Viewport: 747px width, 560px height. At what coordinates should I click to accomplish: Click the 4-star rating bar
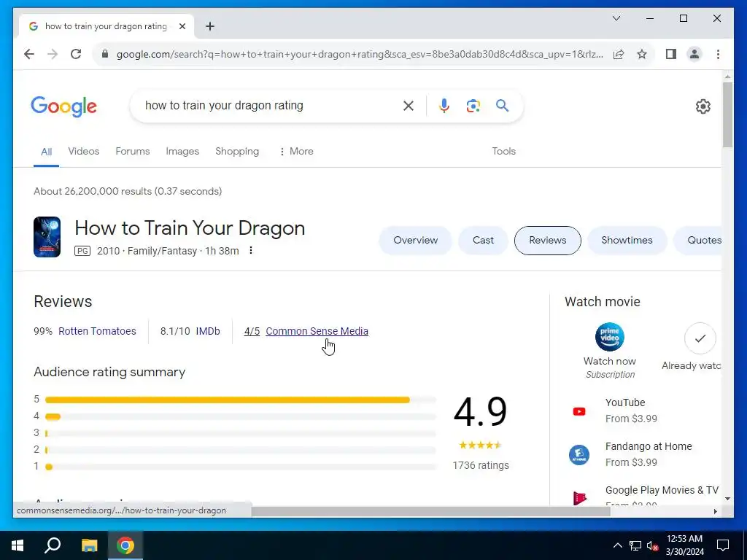coord(241,416)
